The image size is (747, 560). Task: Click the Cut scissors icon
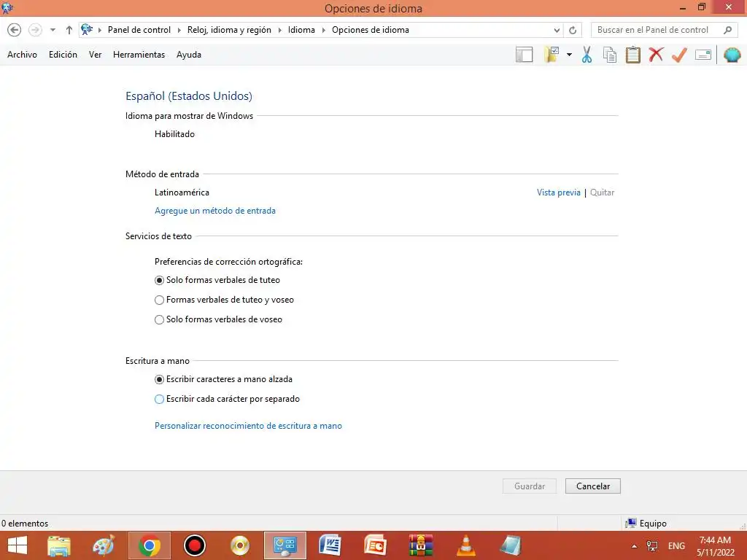pos(587,55)
